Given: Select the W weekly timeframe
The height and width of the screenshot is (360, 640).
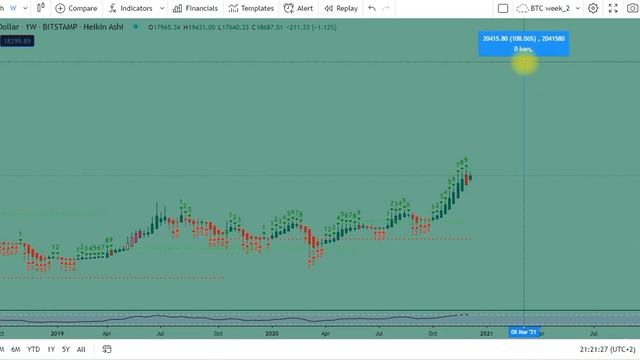Looking at the screenshot, I should click(x=13, y=8).
